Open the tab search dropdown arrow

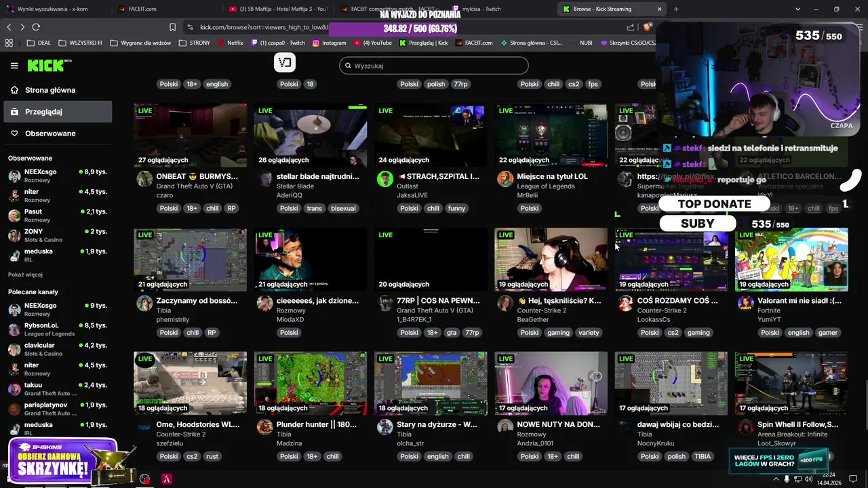point(797,9)
